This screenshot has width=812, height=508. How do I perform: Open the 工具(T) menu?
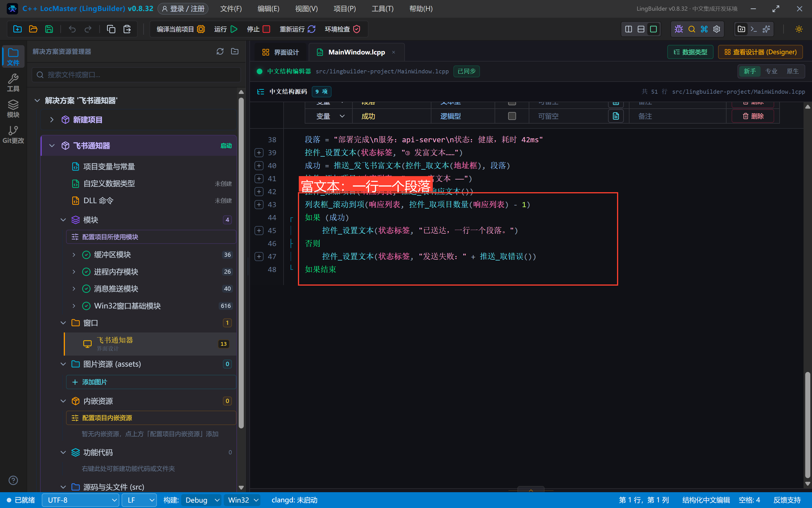click(x=383, y=9)
